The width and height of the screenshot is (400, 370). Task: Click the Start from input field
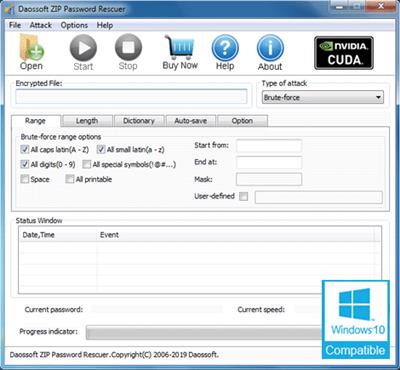[269, 146]
